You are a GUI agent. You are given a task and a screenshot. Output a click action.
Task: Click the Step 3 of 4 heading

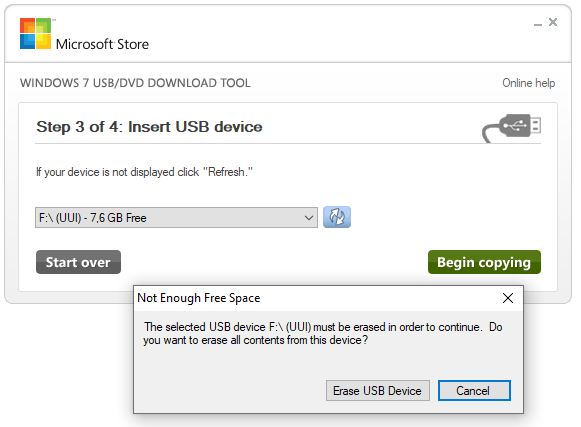point(149,127)
